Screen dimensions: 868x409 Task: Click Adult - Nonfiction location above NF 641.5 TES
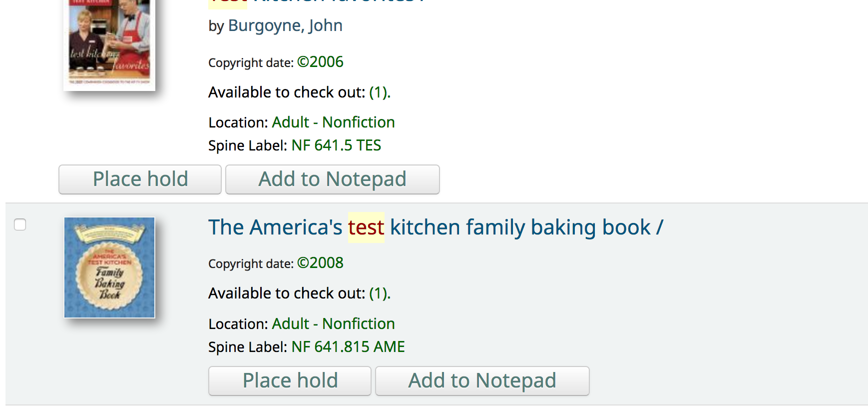click(333, 122)
